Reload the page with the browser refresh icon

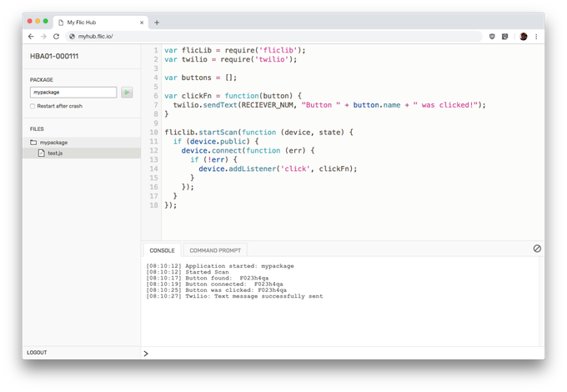click(x=56, y=37)
